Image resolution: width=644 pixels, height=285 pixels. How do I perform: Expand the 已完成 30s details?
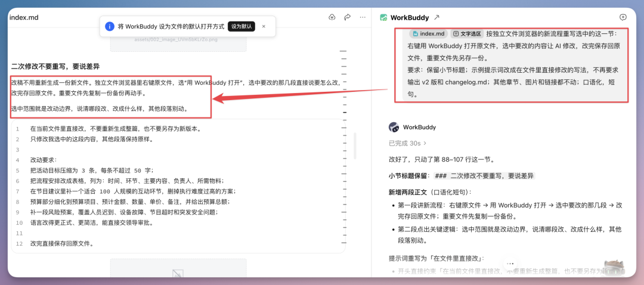point(407,143)
